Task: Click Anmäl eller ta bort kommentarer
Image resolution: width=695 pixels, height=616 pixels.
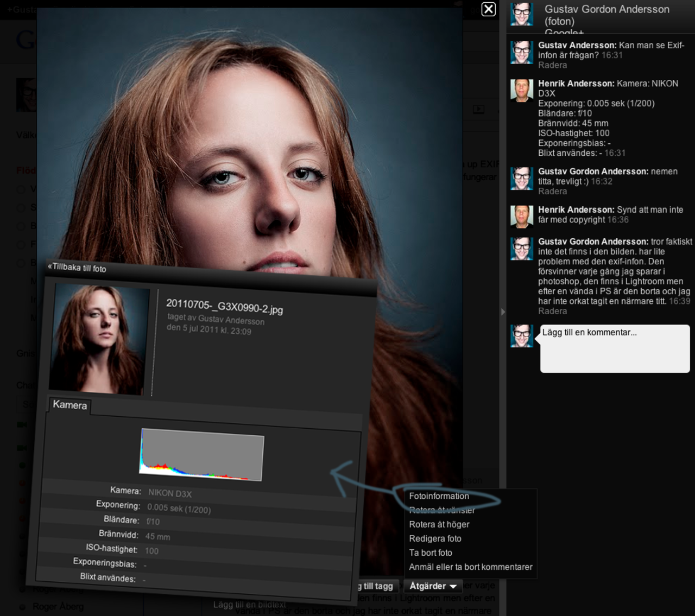Action: (x=470, y=567)
